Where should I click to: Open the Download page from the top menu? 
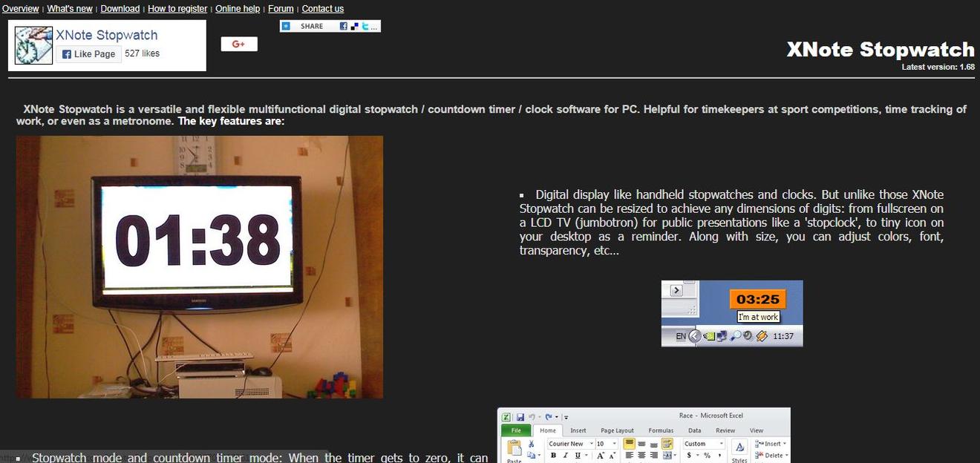(120, 9)
